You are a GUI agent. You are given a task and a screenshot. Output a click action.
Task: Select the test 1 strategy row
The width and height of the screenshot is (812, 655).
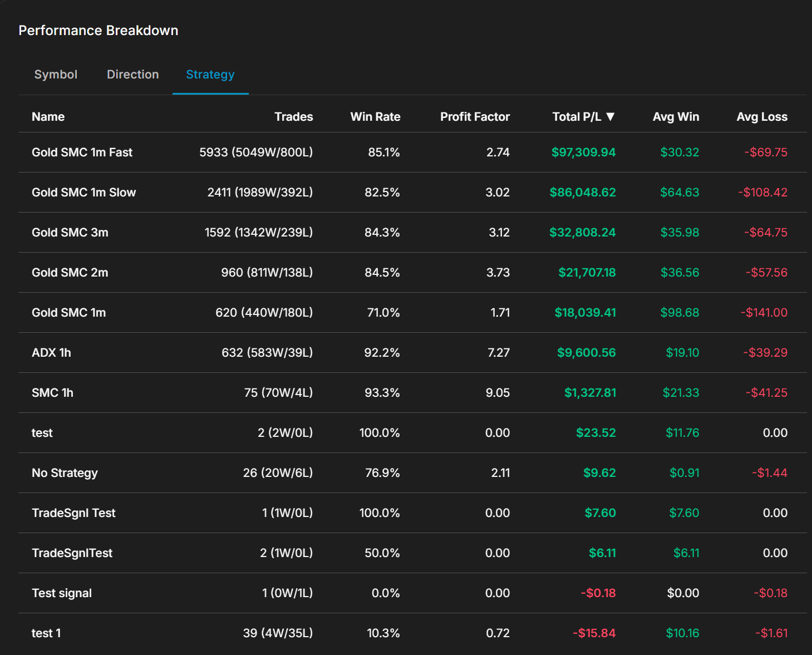pyautogui.click(x=46, y=633)
